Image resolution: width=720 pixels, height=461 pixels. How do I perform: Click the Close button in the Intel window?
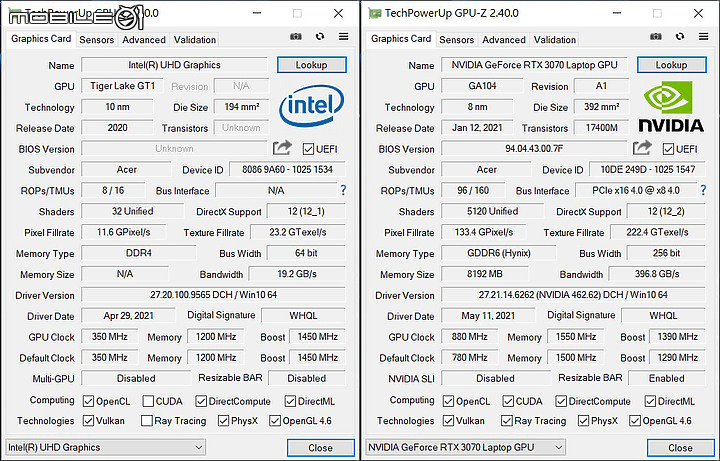[x=321, y=448]
